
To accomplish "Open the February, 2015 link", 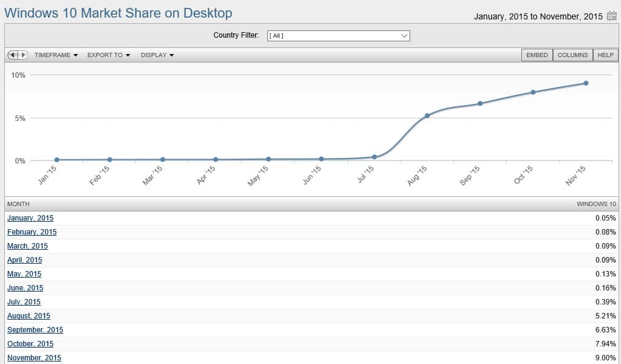I will [x=32, y=232].
